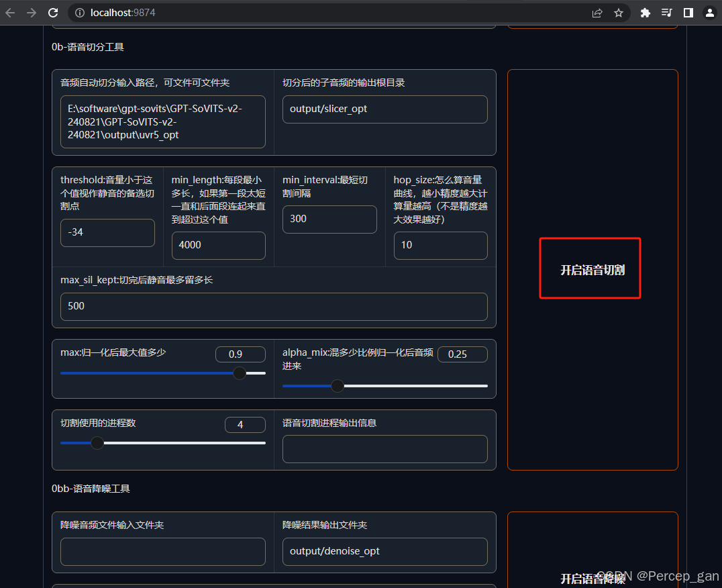Open browser extensions puzzle icon
The height and width of the screenshot is (588, 722).
[x=645, y=13]
